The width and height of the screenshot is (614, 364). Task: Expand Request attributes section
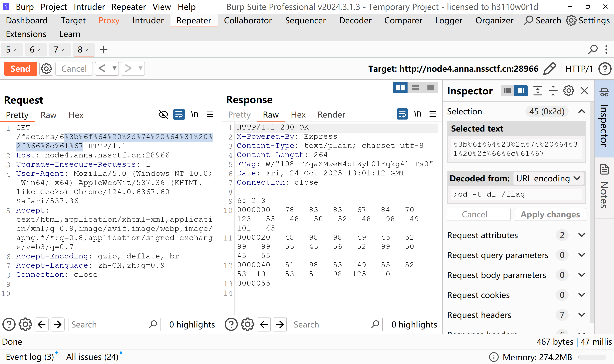pyautogui.click(x=582, y=235)
